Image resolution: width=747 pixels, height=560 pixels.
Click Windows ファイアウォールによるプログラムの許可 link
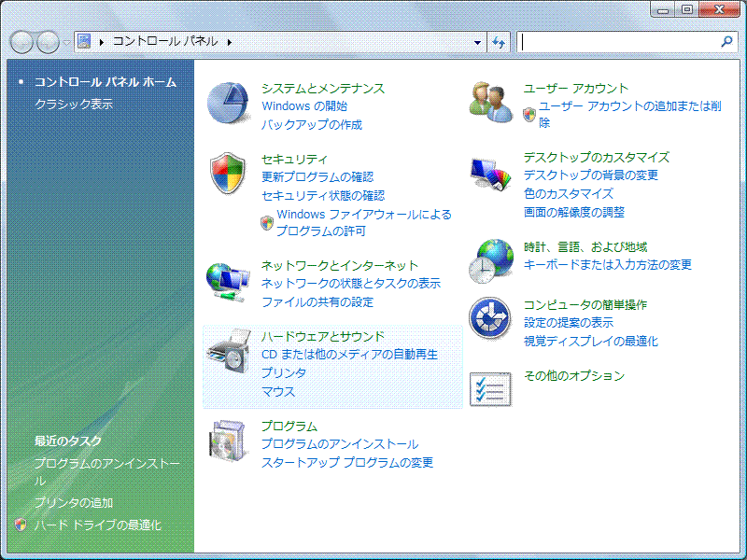point(364,222)
